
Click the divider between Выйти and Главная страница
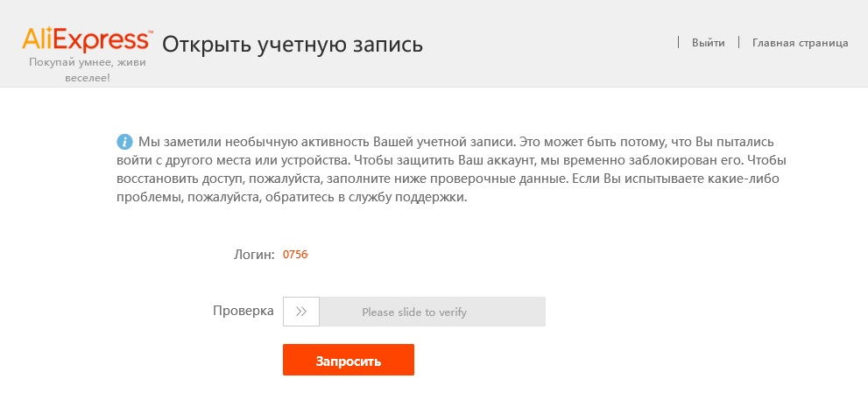point(738,43)
